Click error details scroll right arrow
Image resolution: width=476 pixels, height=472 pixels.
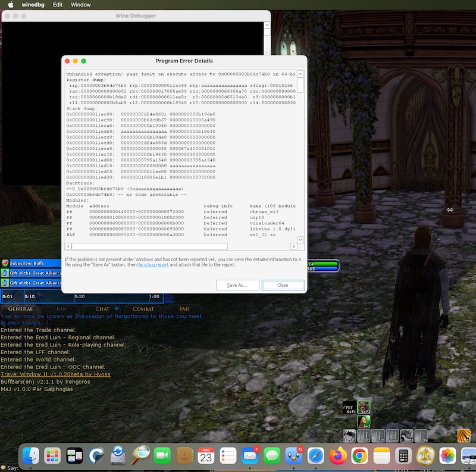(293, 246)
